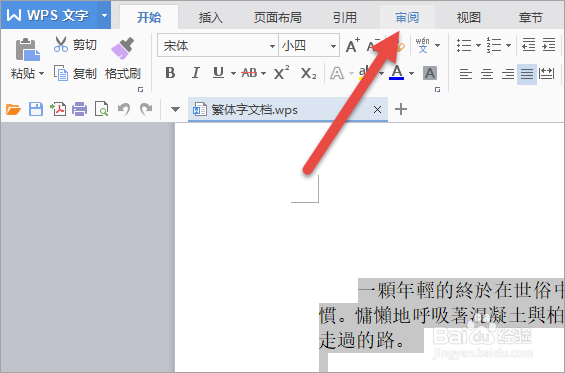The width and height of the screenshot is (565, 373).
Task: Activate the Format Painter 格式刷
Action: click(123, 59)
